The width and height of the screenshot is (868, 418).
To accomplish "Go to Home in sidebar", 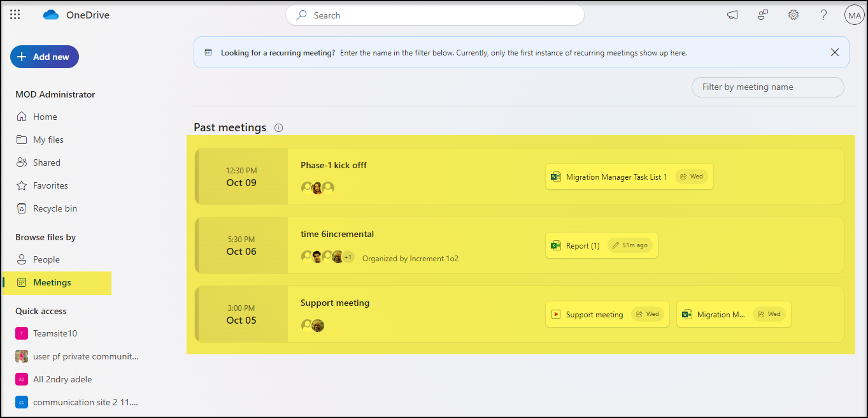I will pyautogui.click(x=45, y=117).
